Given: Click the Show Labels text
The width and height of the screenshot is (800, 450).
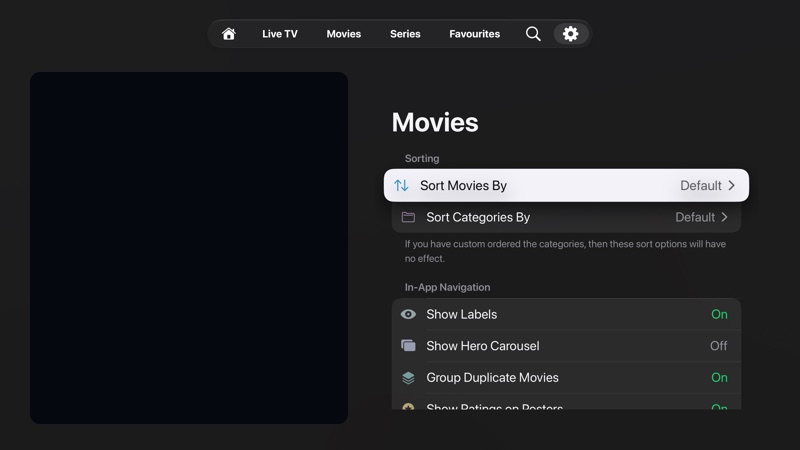Looking at the screenshot, I should (462, 314).
